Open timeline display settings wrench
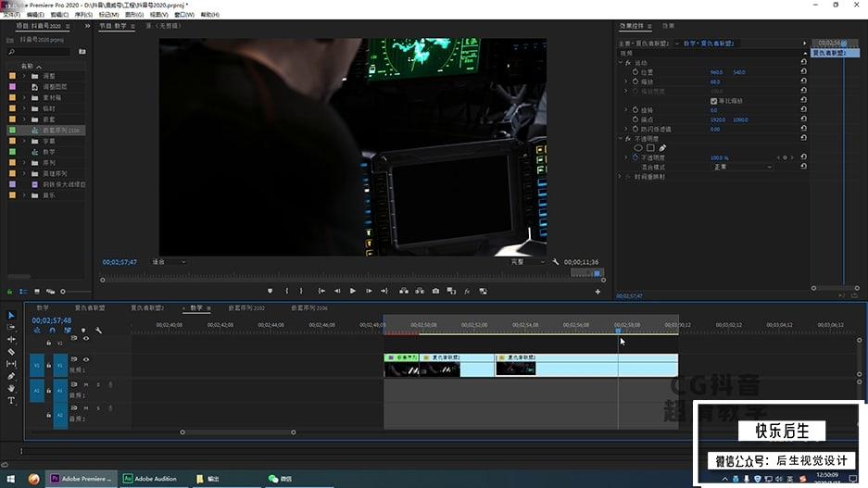The image size is (868, 488). pyautogui.click(x=98, y=331)
